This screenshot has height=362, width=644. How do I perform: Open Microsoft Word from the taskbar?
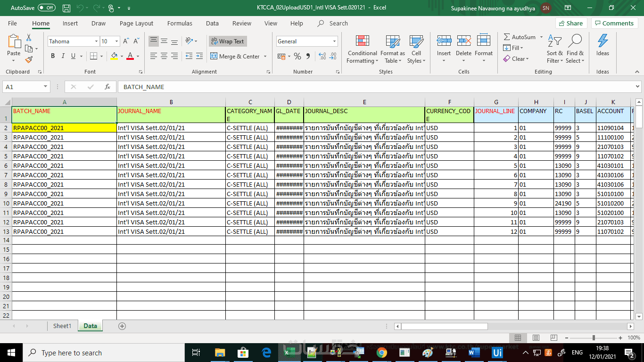coord(474,353)
